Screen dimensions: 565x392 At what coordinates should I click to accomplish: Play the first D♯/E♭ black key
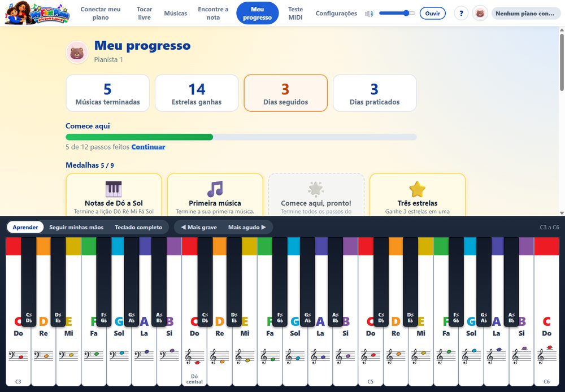(x=58, y=281)
